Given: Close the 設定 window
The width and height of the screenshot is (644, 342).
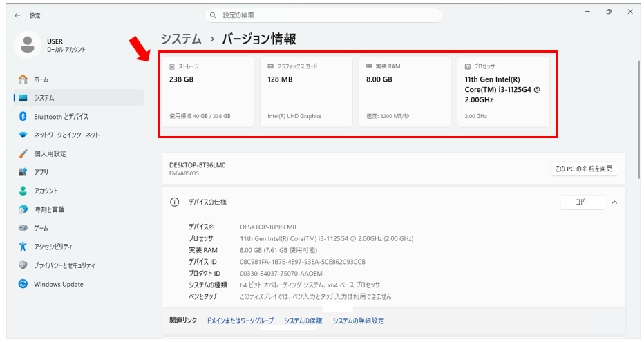Looking at the screenshot, I should (630, 12).
